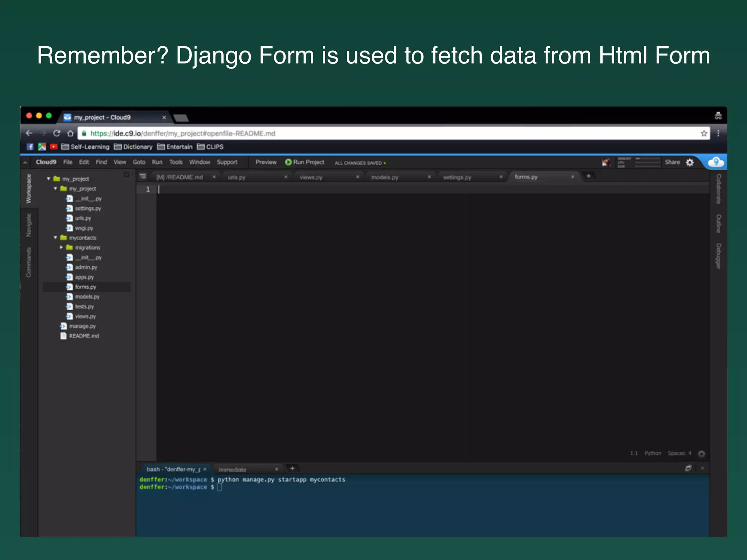Switch to the models.py tab
The width and height of the screenshot is (747, 560).
[385, 177]
